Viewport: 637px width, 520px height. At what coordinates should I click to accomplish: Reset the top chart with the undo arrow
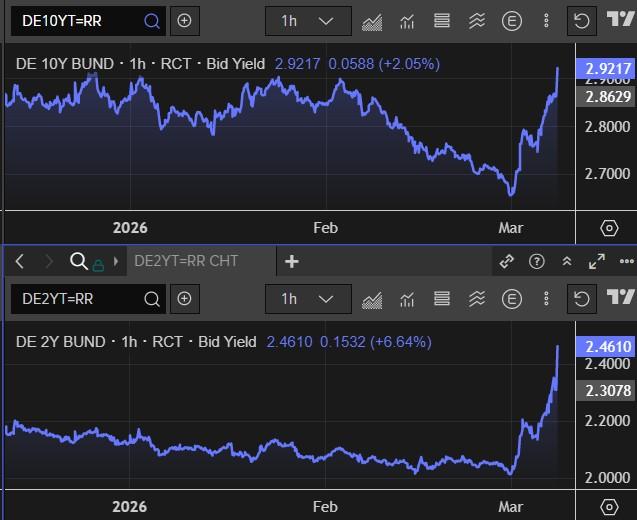(581, 20)
